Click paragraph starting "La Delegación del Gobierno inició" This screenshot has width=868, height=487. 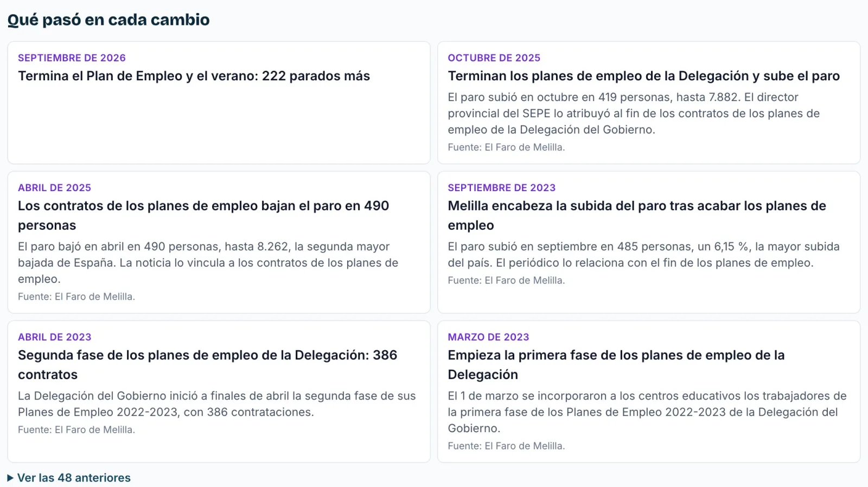click(x=217, y=404)
